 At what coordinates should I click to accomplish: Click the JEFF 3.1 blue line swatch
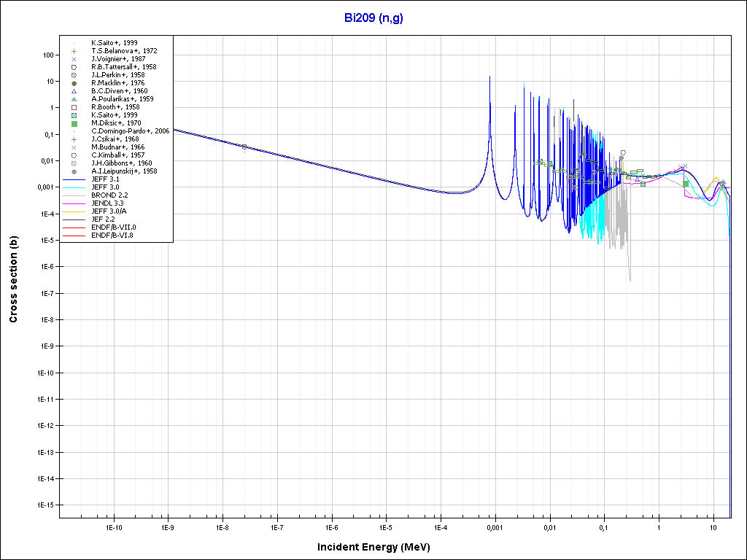[x=74, y=179]
